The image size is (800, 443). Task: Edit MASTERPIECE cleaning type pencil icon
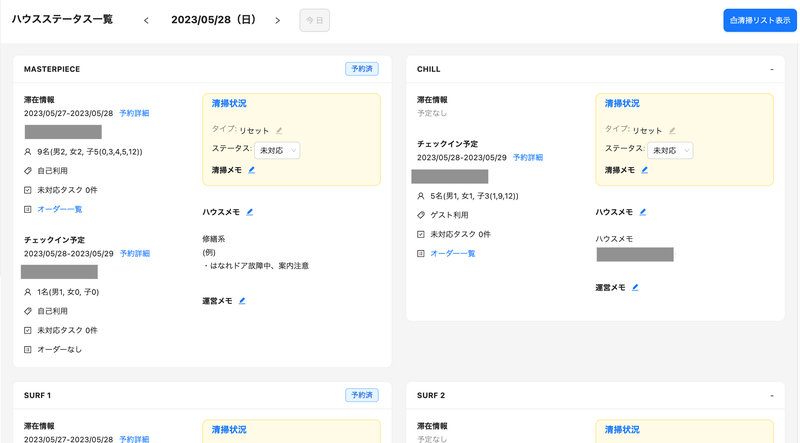click(x=279, y=131)
